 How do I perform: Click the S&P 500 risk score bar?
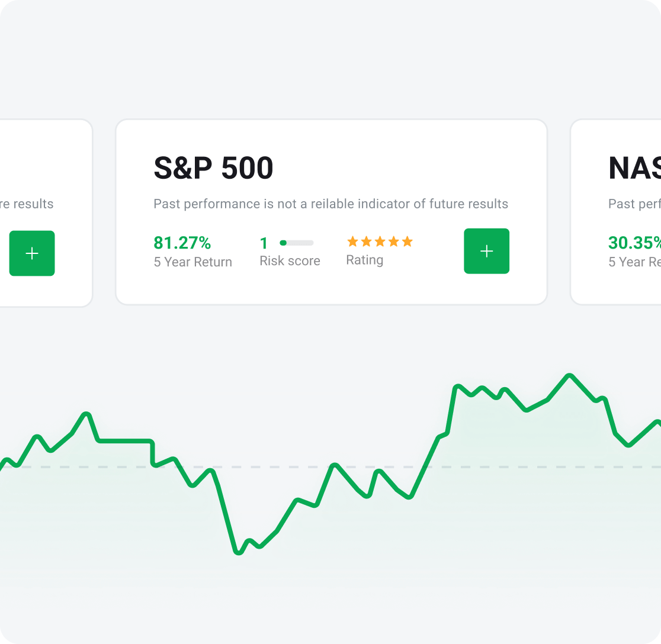coord(297,243)
